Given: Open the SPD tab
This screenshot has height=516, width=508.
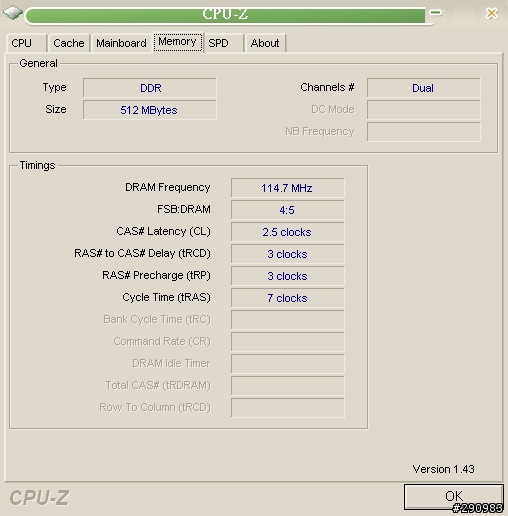Looking at the screenshot, I should coord(223,43).
